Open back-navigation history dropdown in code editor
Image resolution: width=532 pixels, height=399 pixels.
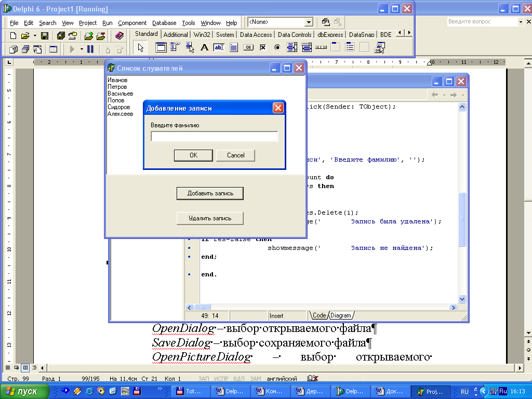click(444, 96)
